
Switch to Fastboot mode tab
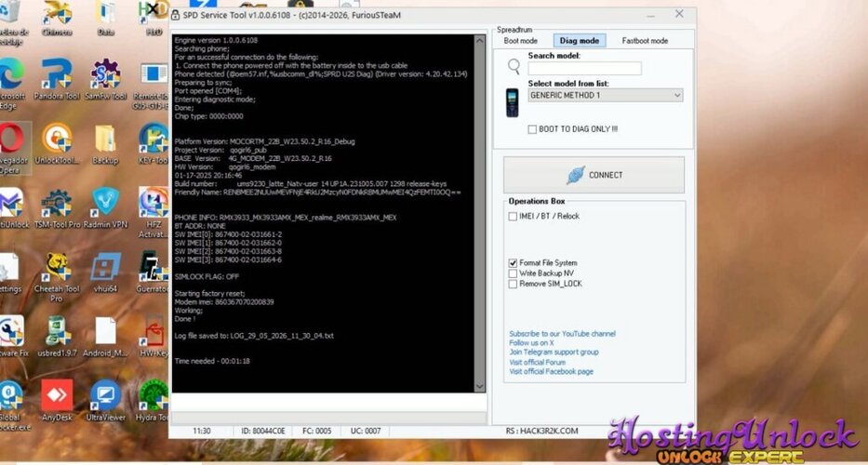click(645, 41)
